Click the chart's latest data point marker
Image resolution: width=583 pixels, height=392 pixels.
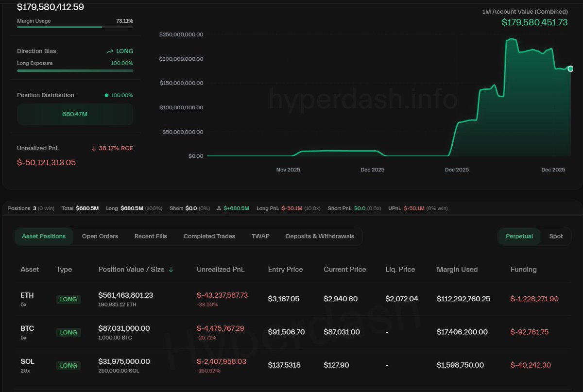point(570,68)
